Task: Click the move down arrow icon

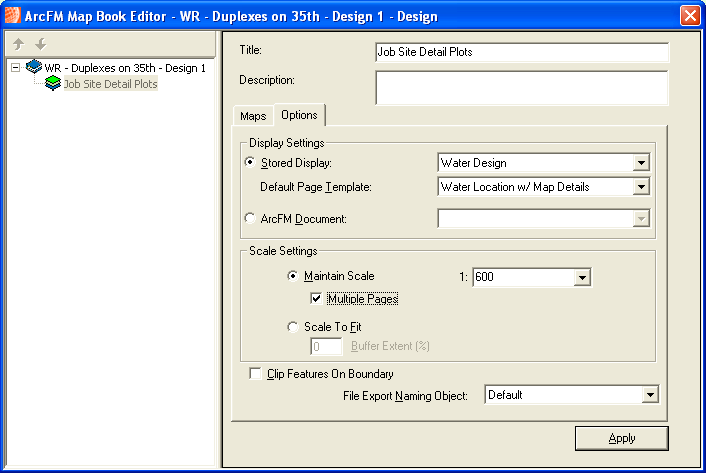Action: [41, 44]
